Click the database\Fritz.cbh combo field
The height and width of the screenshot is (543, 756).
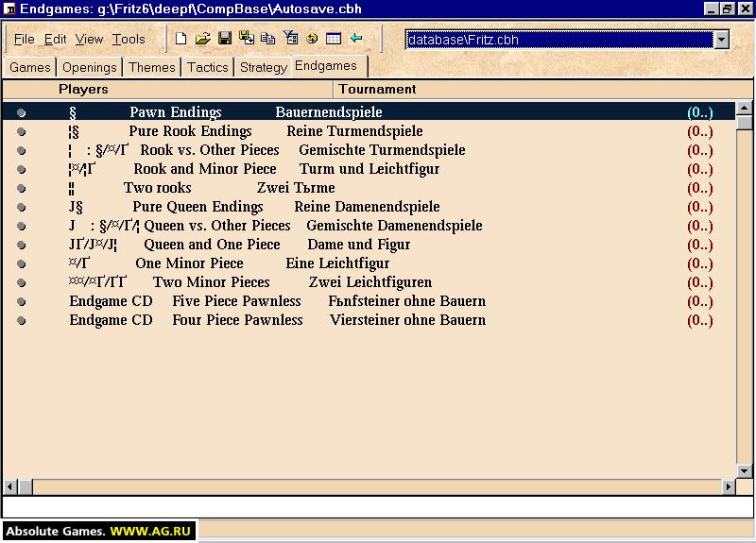559,40
